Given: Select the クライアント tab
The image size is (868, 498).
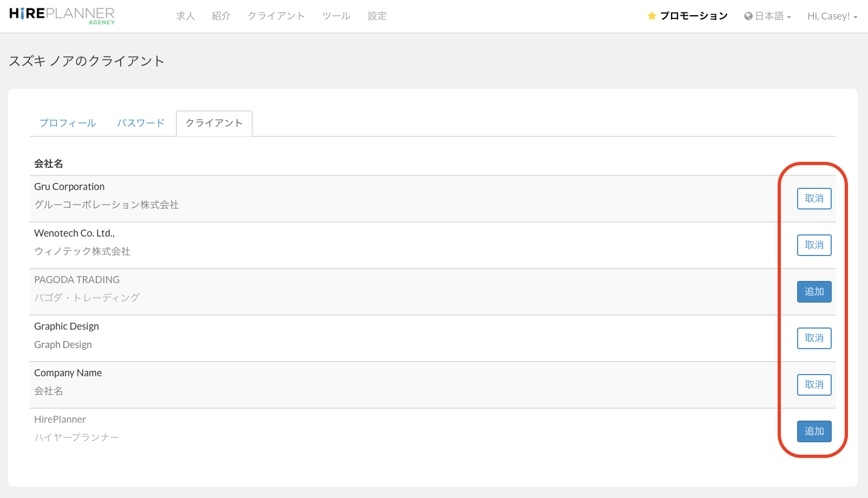Looking at the screenshot, I should pos(214,123).
